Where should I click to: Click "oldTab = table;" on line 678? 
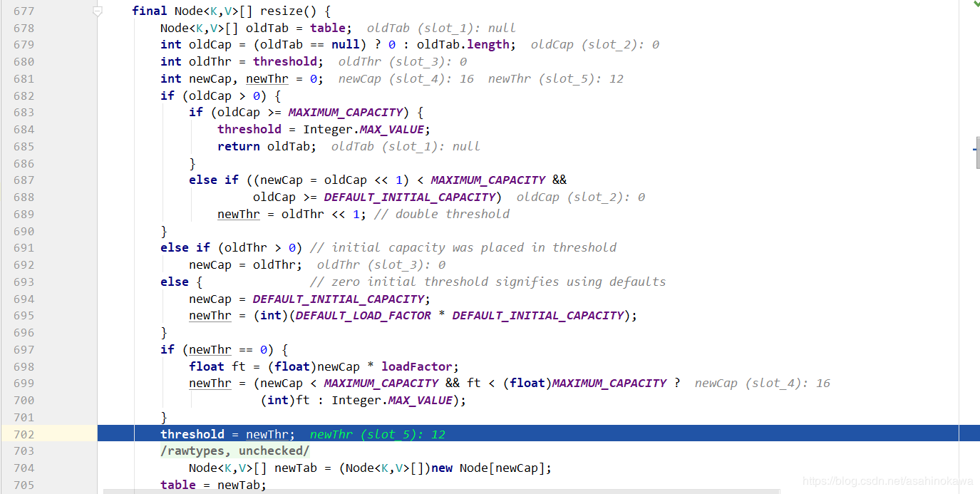tap(299, 28)
